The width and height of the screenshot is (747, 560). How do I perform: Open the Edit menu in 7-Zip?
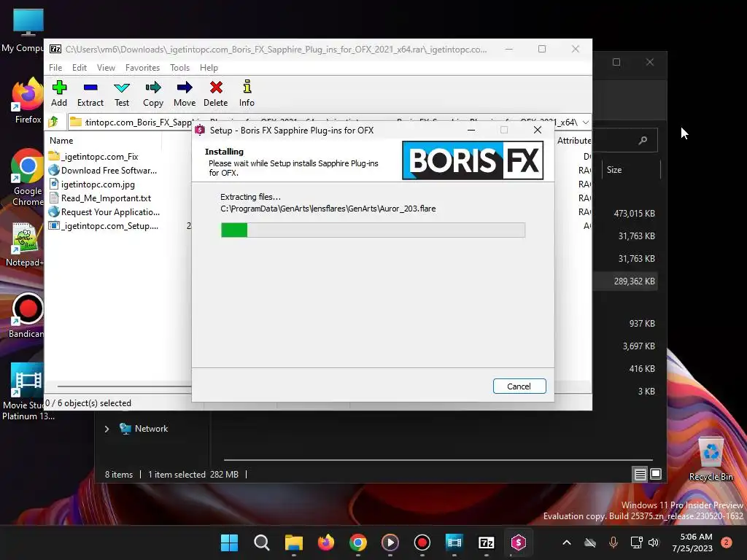(x=79, y=68)
